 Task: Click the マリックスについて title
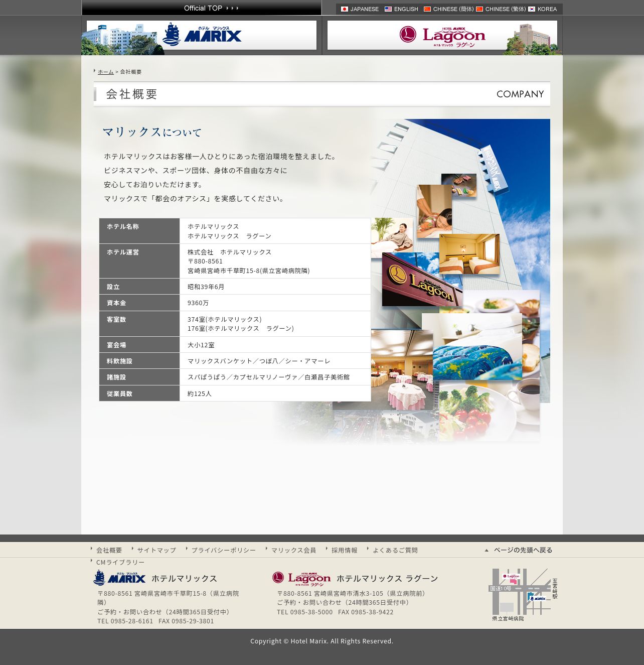tap(152, 132)
